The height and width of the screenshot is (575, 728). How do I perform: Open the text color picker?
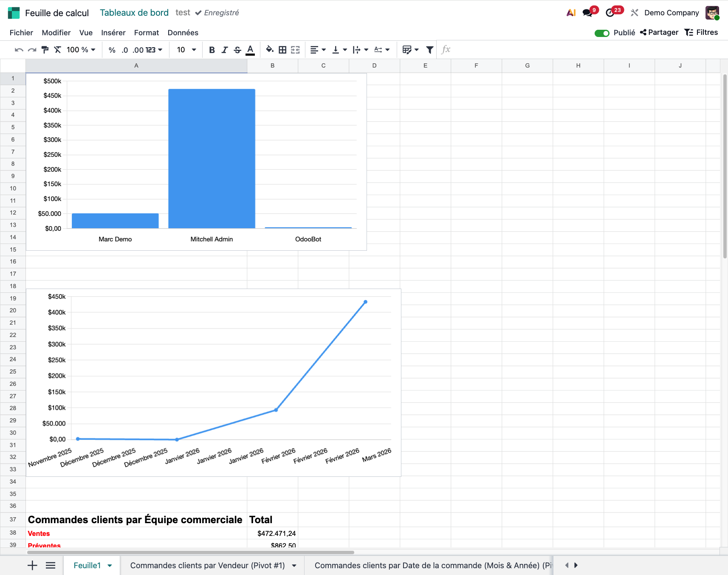tap(250, 50)
